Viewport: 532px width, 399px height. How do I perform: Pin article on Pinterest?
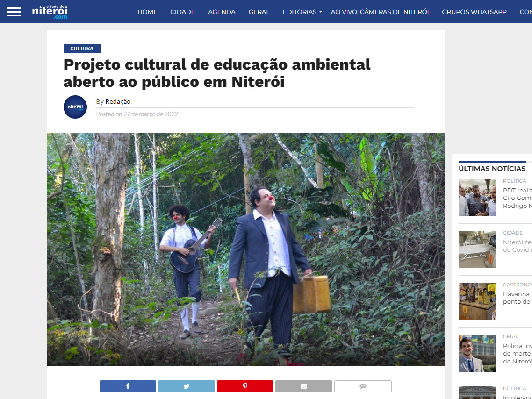(245, 386)
